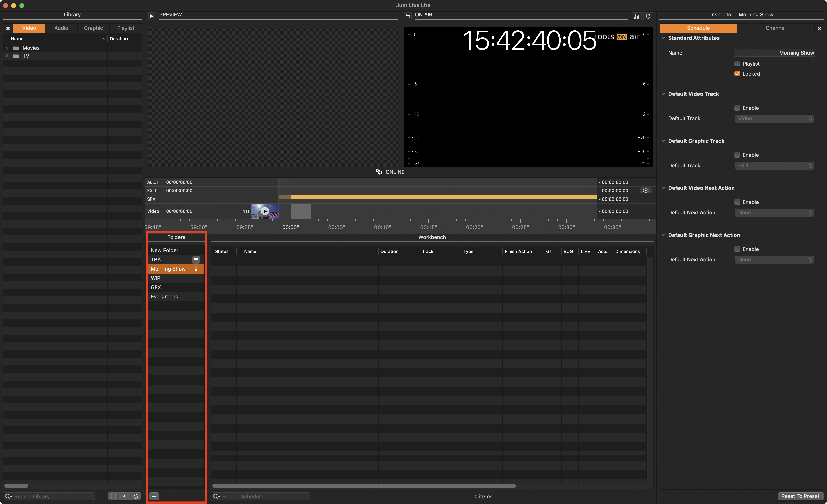Click the Movies folder icon
The image size is (827, 504).
[x=16, y=48]
